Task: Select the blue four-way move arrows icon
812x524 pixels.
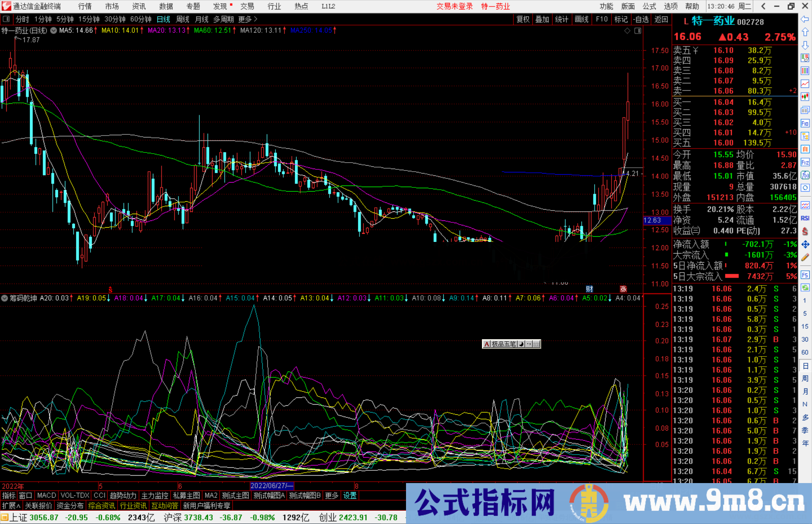Action: pos(805,244)
